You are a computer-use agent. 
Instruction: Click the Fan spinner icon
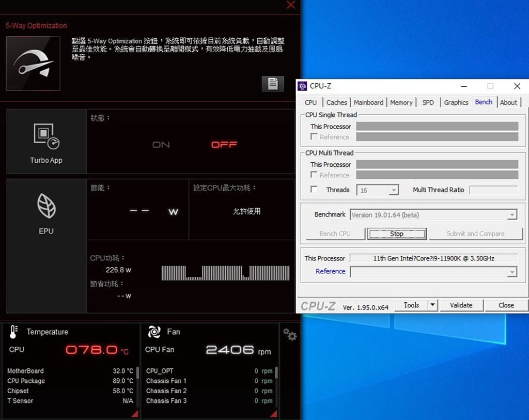[154, 332]
